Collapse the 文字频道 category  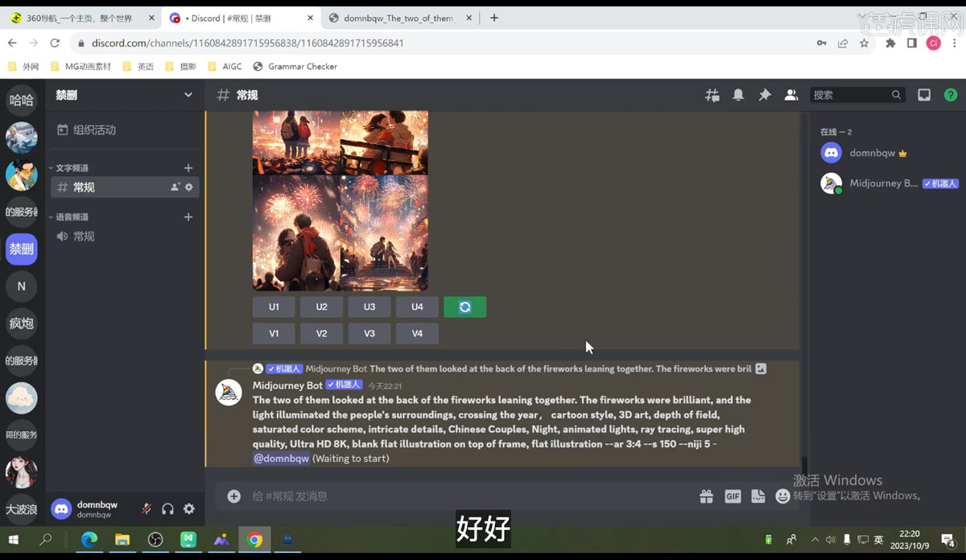70,167
